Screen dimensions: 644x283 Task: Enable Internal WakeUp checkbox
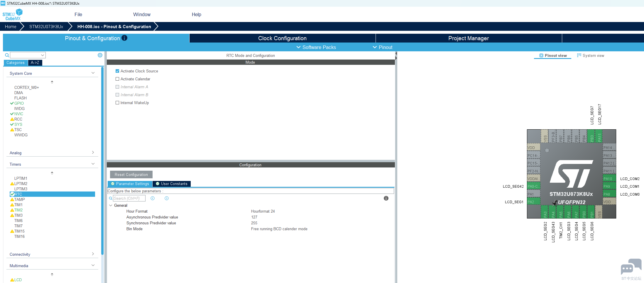pyautogui.click(x=117, y=103)
